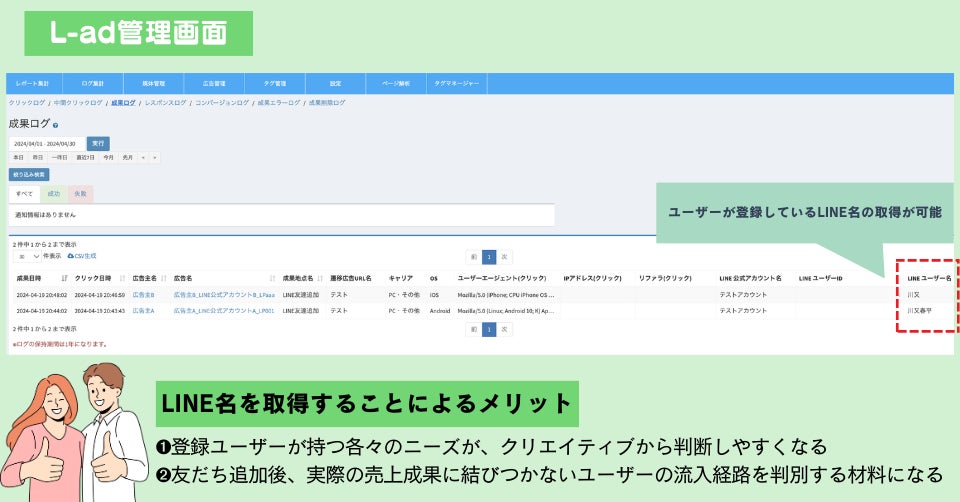This screenshot has height=502, width=960.
Task: Click the 絞り込み検索 button
Action: click(29, 174)
